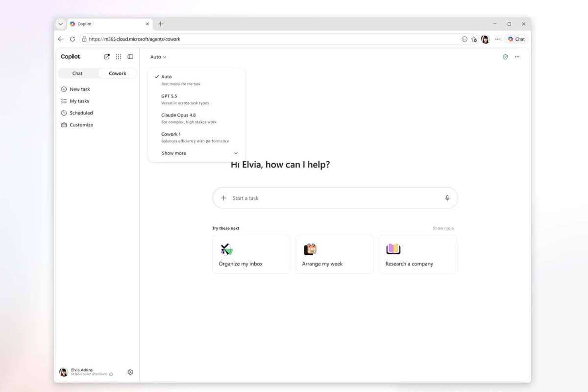This screenshot has height=392, width=588.
Task: Click the lock site info icon
Action: point(84,39)
